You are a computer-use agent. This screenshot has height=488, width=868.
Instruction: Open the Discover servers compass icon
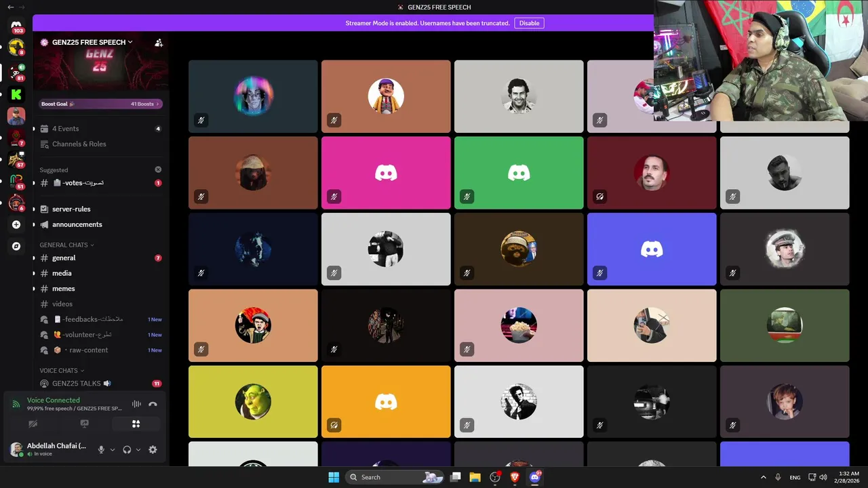[16, 246]
